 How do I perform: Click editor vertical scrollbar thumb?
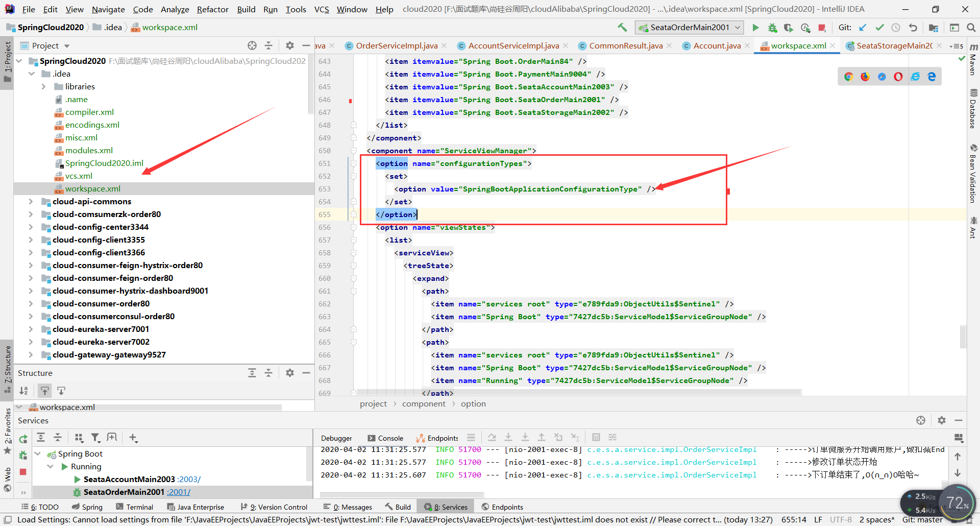point(963,337)
